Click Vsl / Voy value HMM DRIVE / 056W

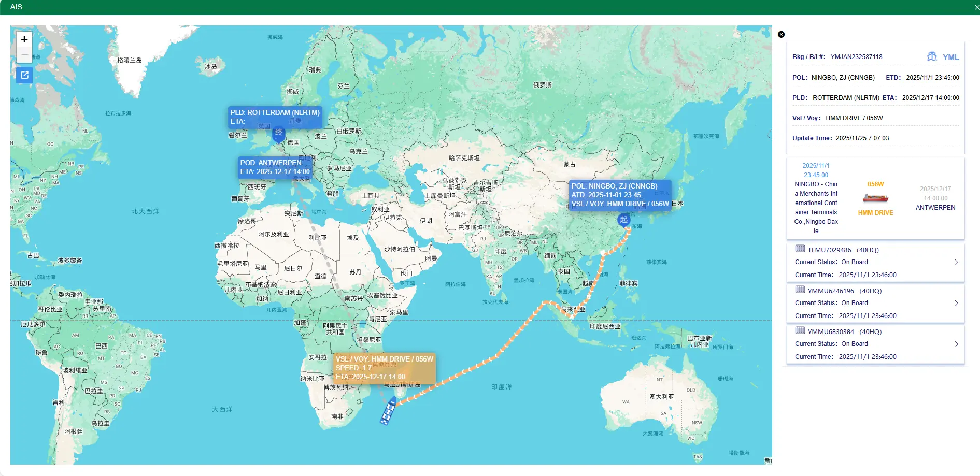tap(854, 118)
